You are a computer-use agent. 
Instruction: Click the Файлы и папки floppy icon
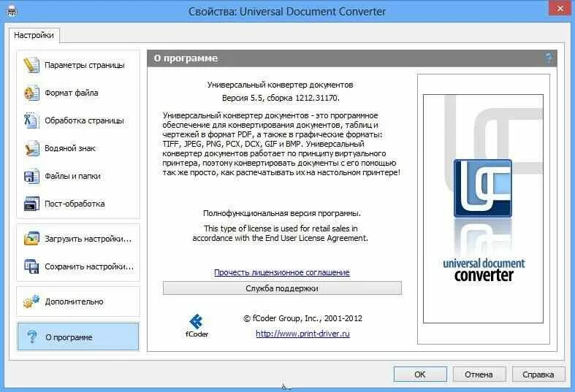(x=31, y=176)
